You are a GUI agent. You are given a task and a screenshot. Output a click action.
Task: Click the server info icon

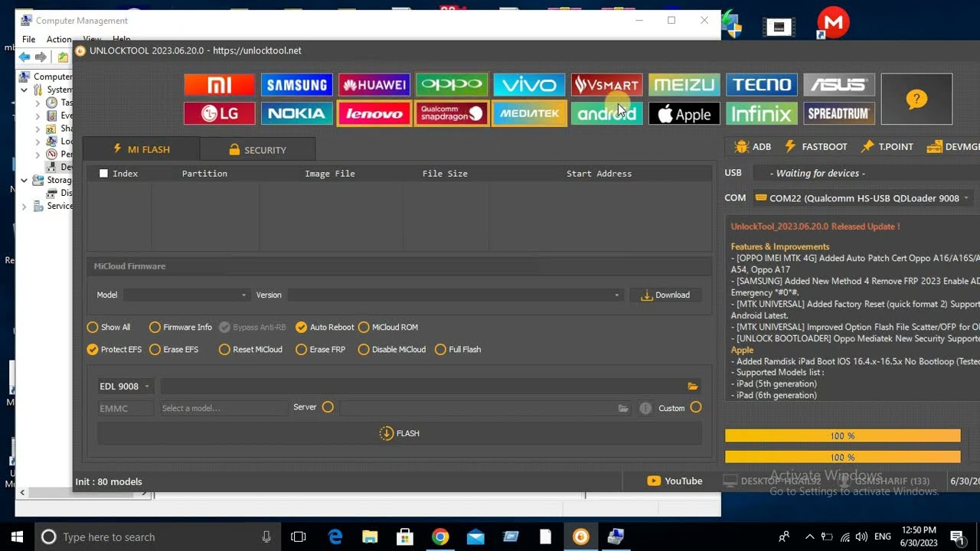click(x=645, y=409)
